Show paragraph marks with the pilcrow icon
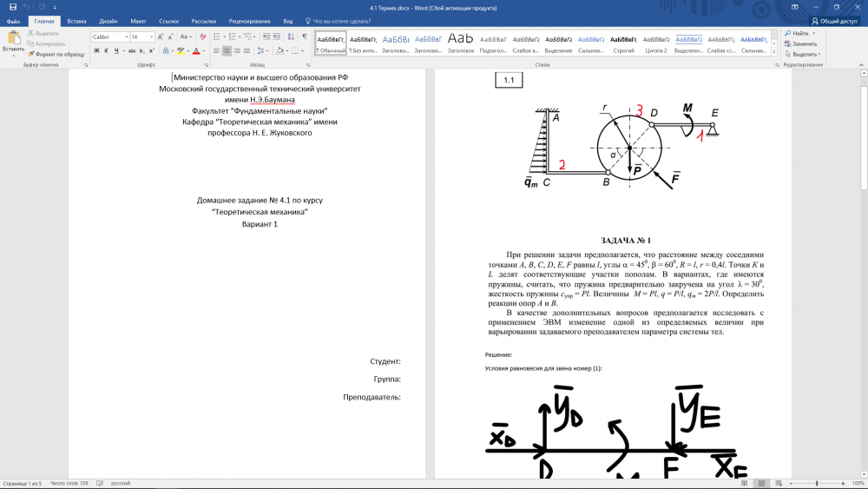The width and height of the screenshot is (868, 489). pos(304,37)
